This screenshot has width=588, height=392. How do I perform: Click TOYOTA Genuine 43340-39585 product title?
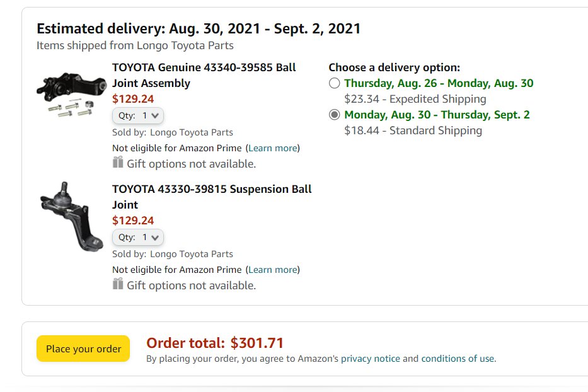tap(204, 75)
